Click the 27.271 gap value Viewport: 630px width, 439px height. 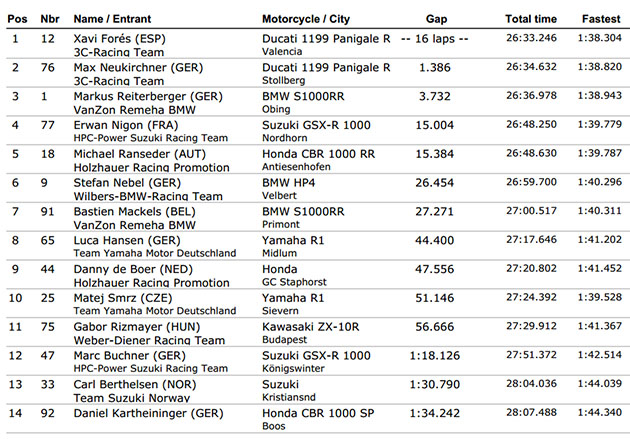click(434, 212)
